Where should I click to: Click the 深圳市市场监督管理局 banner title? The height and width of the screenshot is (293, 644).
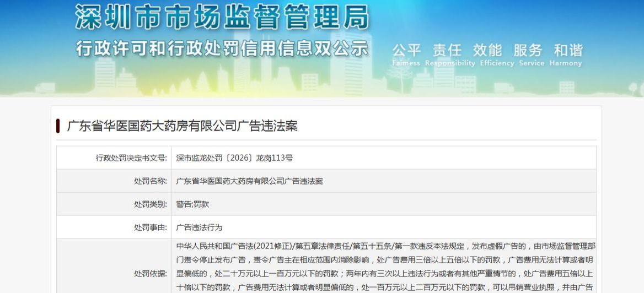(x=222, y=17)
